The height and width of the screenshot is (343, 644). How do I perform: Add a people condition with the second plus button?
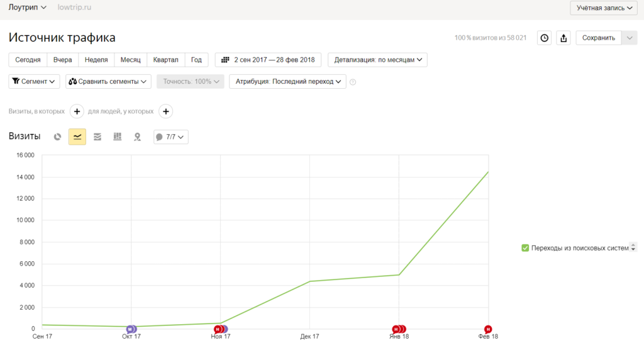(165, 111)
